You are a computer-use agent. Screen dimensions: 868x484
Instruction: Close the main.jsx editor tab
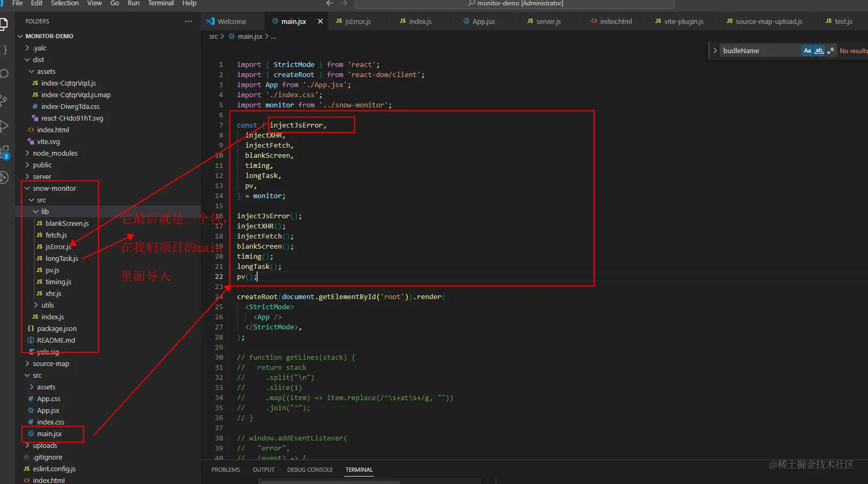click(320, 21)
